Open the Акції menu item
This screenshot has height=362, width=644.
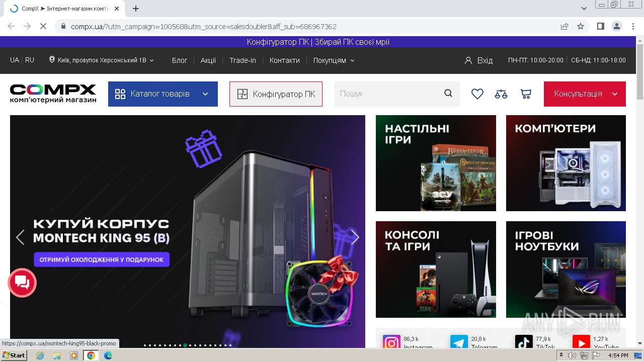click(x=208, y=60)
